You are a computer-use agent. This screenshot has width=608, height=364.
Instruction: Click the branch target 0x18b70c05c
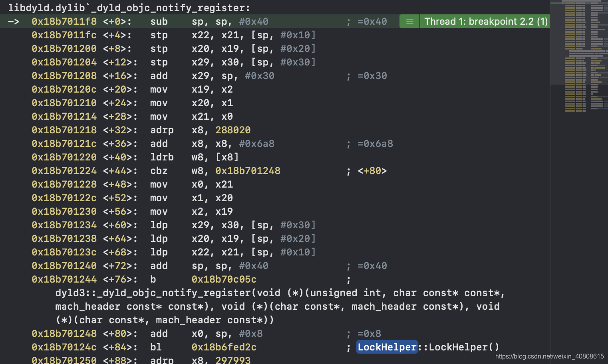(224, 279)
